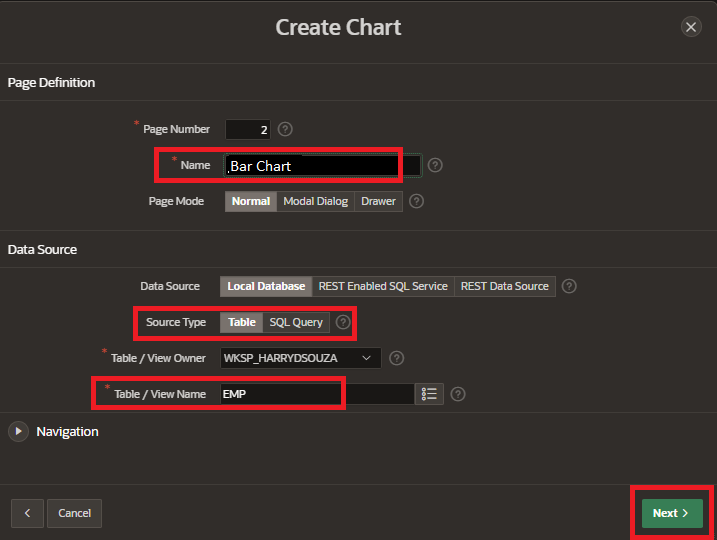This screenshot has height=540, width=717.
Task: Click help icon next to Page Number
Action: 285,129
